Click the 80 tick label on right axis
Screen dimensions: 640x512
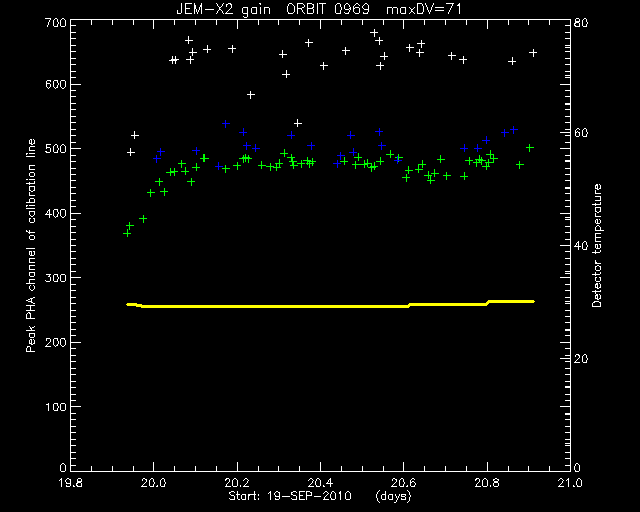tap(581, 23)
